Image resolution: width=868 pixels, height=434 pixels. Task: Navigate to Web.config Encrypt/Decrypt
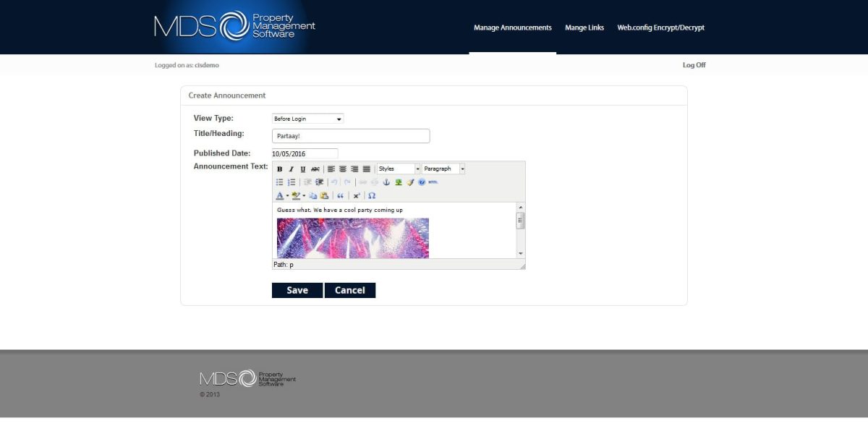coord(660,27)
